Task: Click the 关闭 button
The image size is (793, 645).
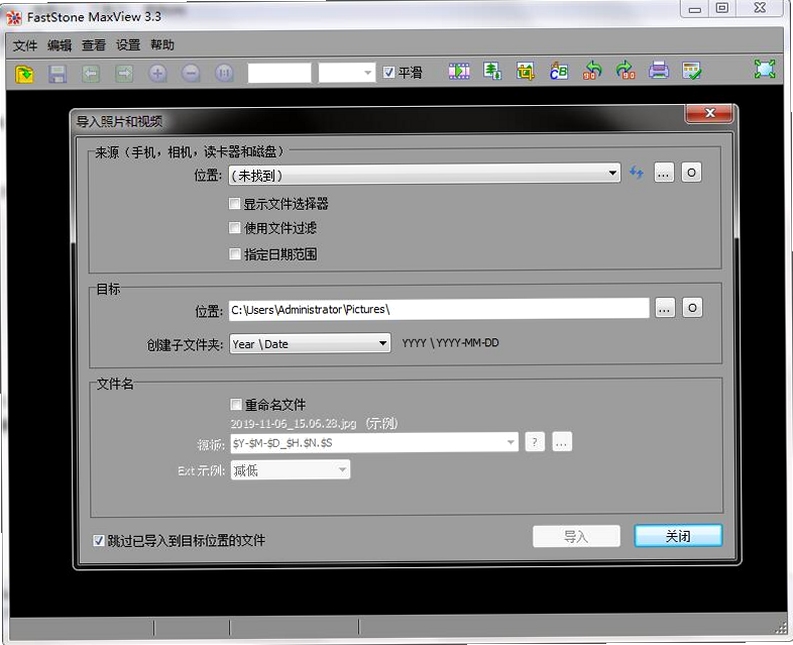Action: point(678,536)
